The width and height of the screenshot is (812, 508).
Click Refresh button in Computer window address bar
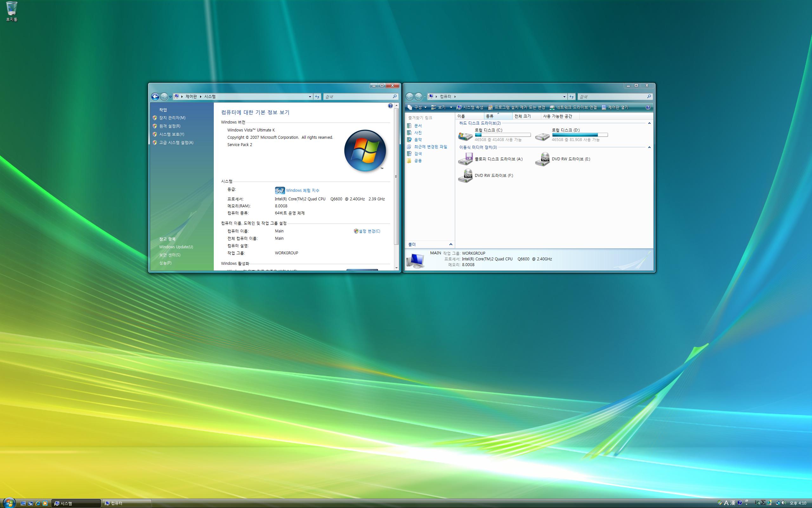[572, 97]
